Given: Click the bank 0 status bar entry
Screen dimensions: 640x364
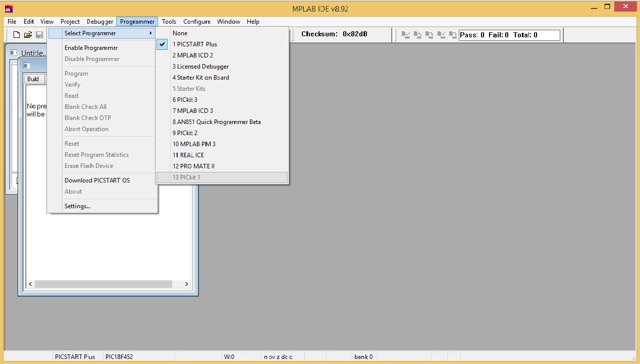Looking at the screenshot, I should click(x=363, y=357).
